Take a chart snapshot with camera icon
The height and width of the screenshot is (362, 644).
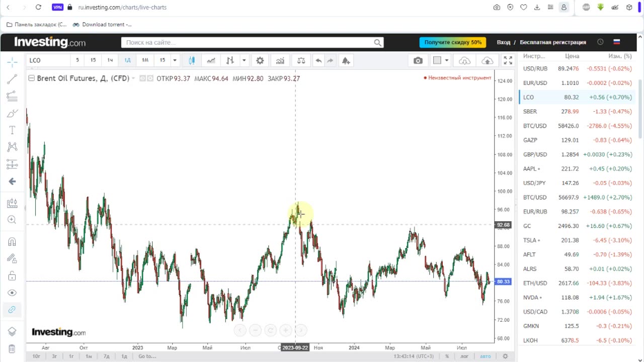pos(418,60)
